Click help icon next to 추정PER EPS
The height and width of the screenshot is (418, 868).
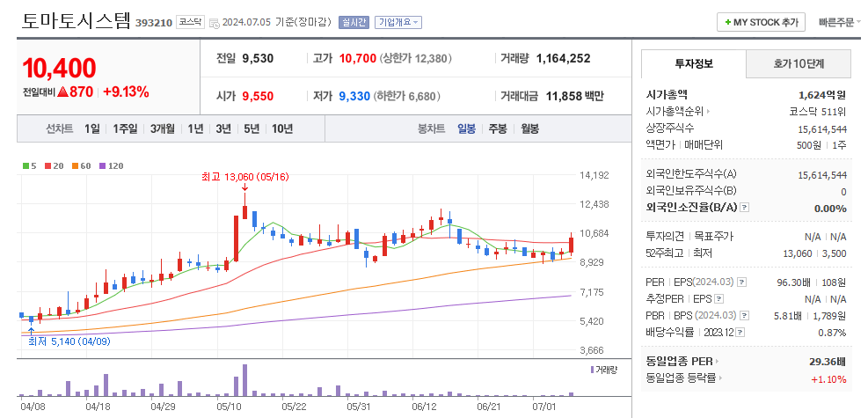(718, 299)
